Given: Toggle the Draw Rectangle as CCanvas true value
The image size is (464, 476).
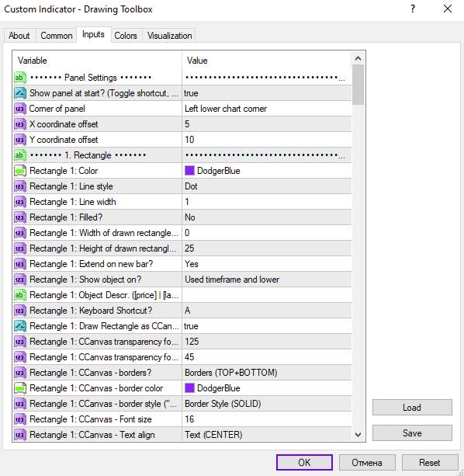Looking at the screenshot, I should click(x=267, y=326).
